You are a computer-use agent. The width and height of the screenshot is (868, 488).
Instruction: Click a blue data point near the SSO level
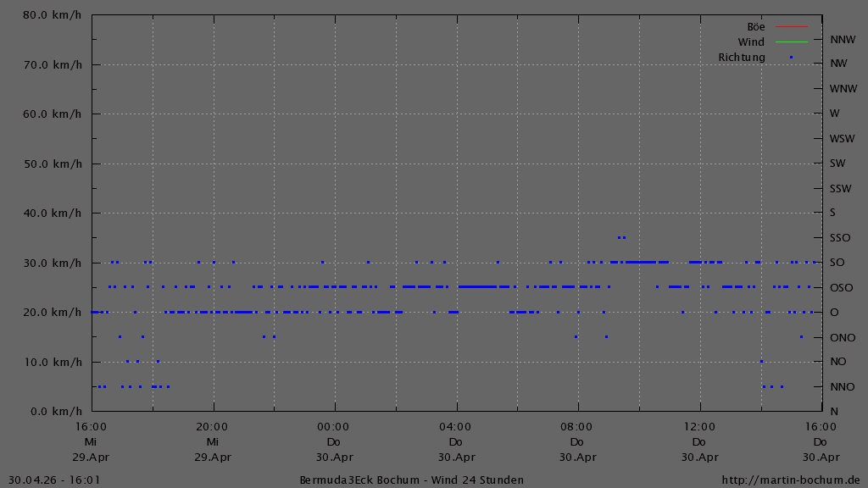point(620,238)
